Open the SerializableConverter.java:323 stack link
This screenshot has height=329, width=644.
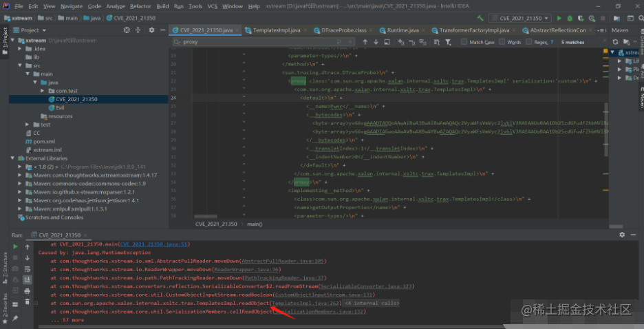pyautogui.click(x=366, y=286)
